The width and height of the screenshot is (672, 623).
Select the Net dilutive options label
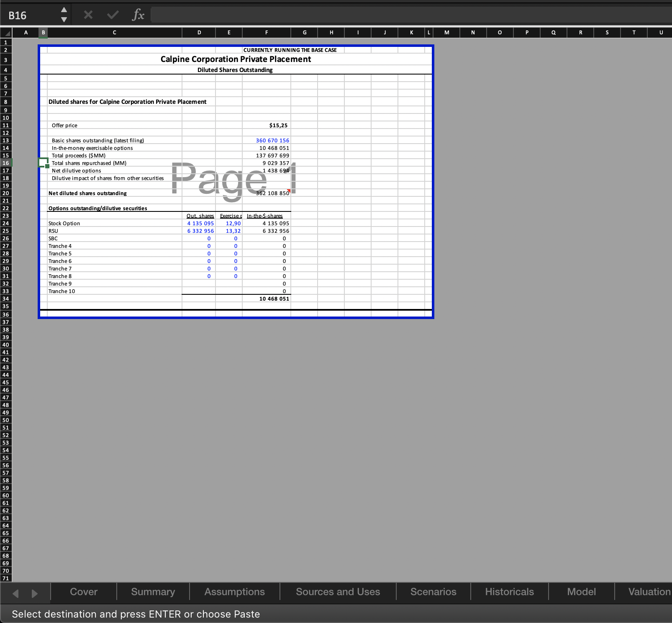(x=76, y=170)
